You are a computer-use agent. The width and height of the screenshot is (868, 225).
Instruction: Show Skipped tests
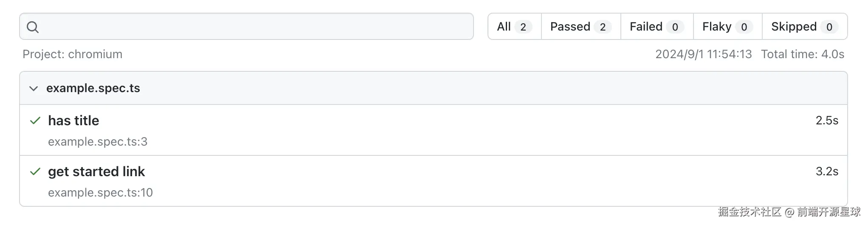(x=804, y=27)
